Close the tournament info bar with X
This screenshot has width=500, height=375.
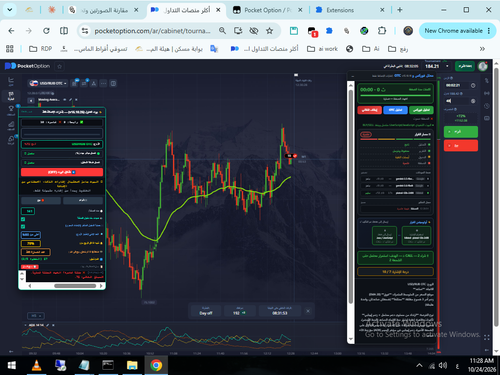click(308, 311)
